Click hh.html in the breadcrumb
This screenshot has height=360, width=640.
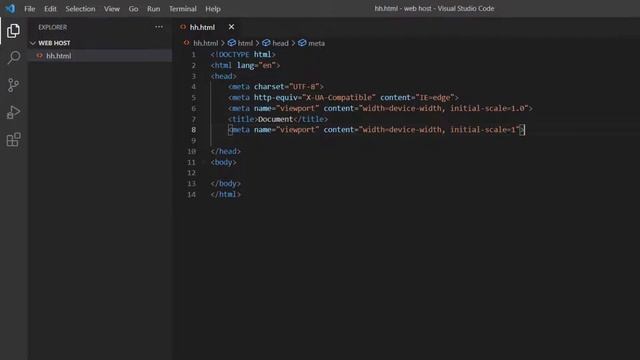click(205, 43)
